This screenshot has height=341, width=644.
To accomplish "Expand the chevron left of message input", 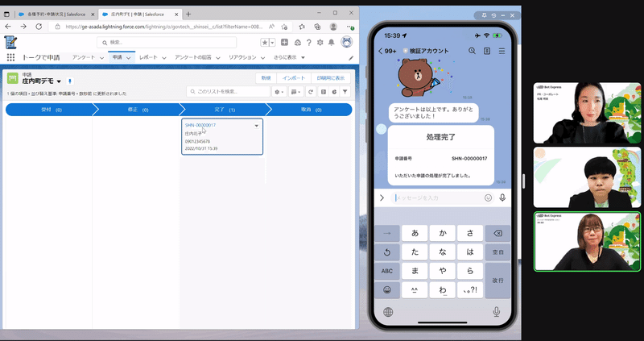I will [382, 198].
